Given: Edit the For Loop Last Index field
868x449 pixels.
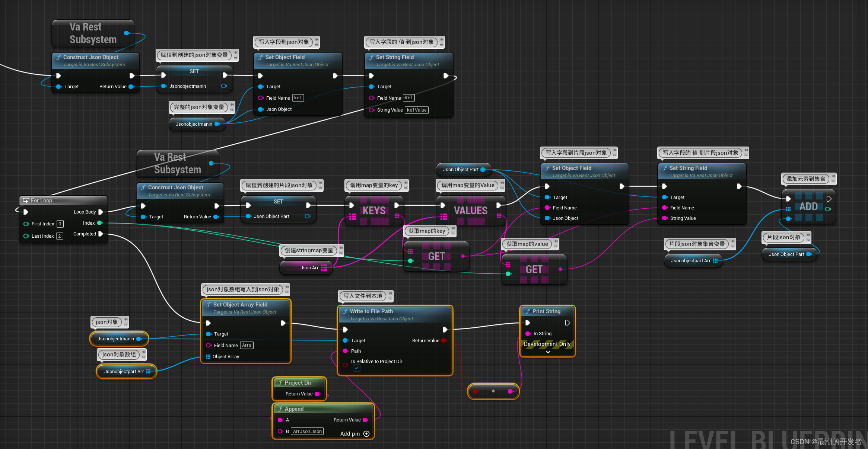Looking at the screenshot, I should tap(60, 236).
